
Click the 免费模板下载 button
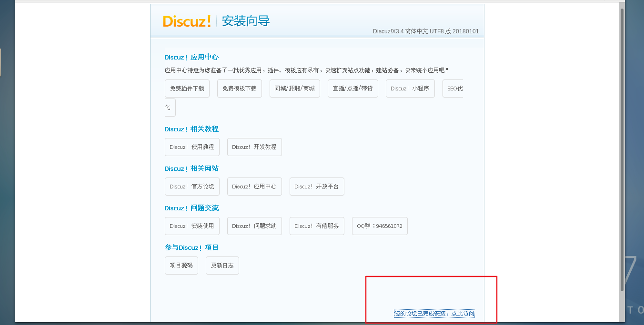(x=240, y=89)
